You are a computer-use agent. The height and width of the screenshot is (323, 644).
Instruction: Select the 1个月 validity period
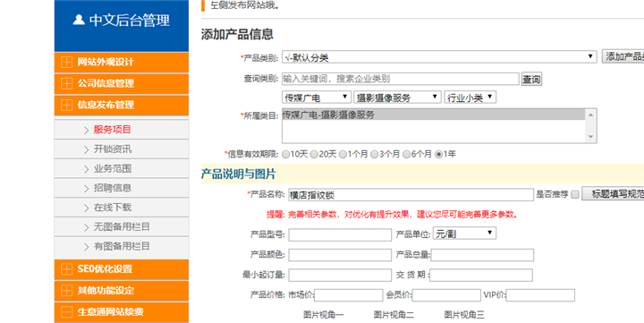click(343, 155)
